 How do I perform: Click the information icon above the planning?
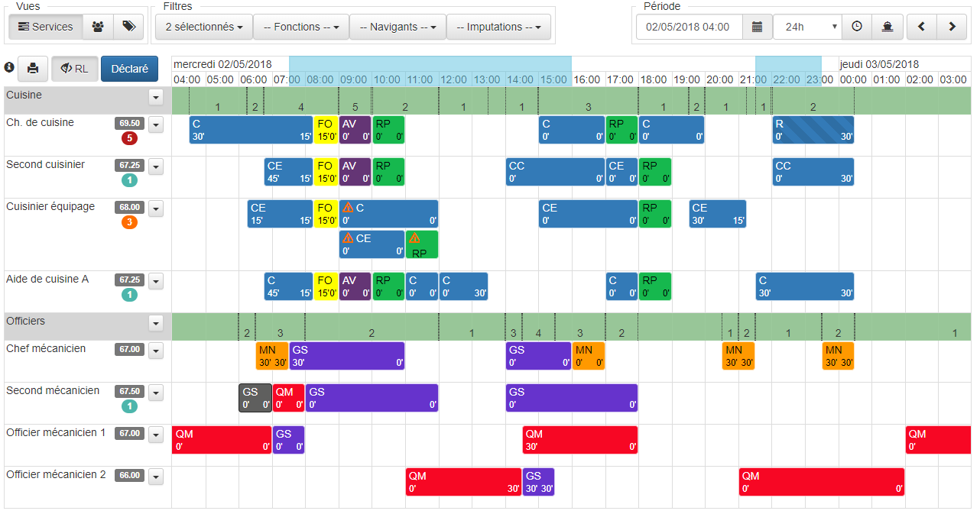[x=9, y=68]
